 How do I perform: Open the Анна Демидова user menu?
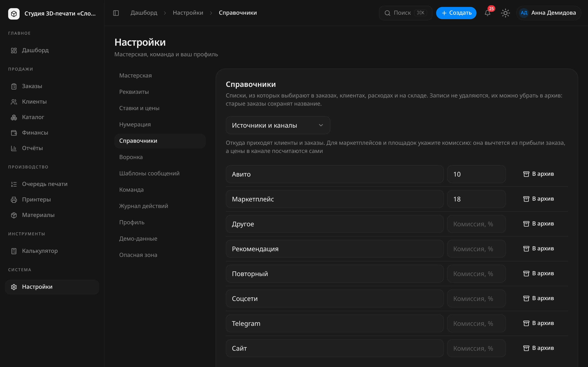tap(548, 13)
